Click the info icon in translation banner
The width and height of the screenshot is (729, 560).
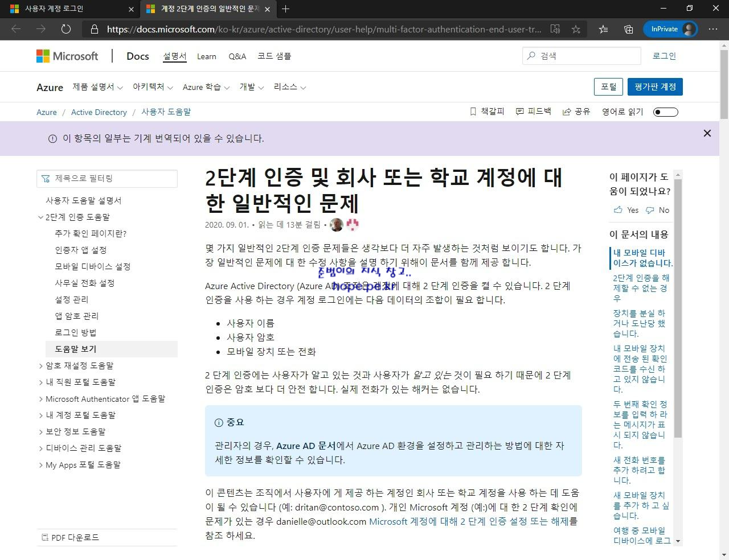click(52, 139)
